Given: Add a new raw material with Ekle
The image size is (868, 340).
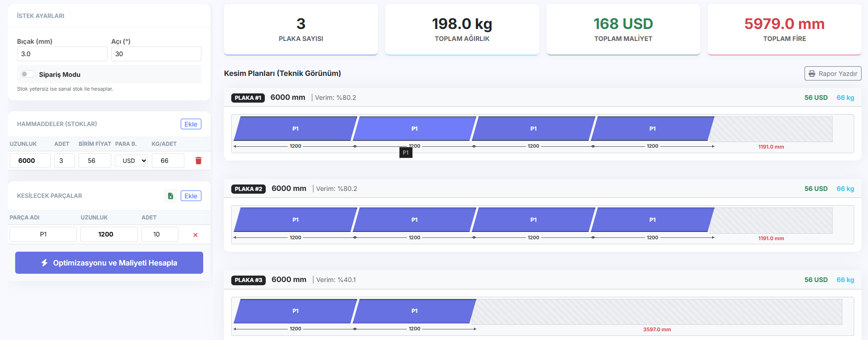Looking at the screenshot, I should point(191,124).
